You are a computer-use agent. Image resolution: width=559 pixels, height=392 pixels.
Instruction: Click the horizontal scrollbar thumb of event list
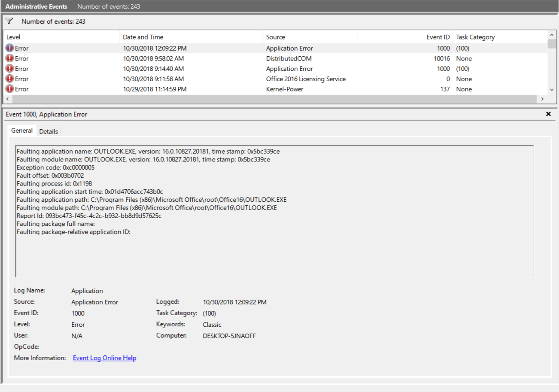[x=274, y=99]
